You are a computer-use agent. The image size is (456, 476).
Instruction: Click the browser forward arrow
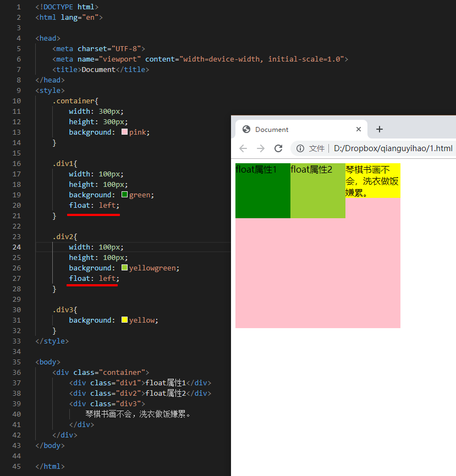[261, 148]
